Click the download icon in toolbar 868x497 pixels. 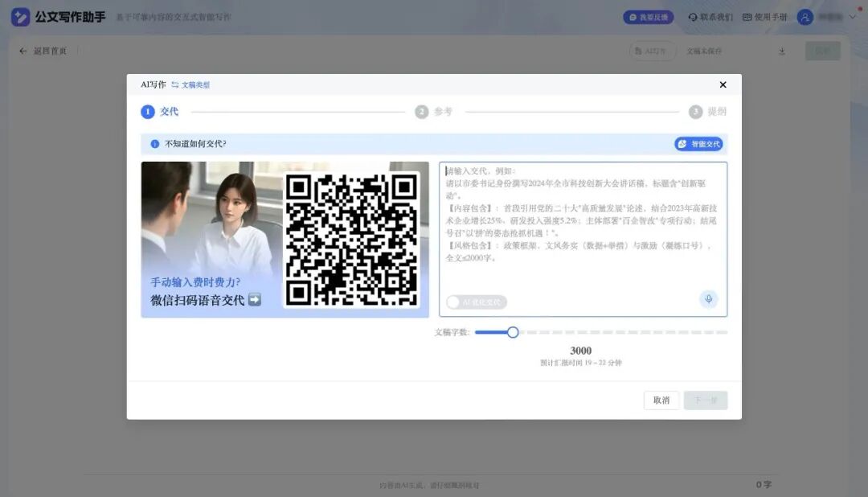[782, 51]
